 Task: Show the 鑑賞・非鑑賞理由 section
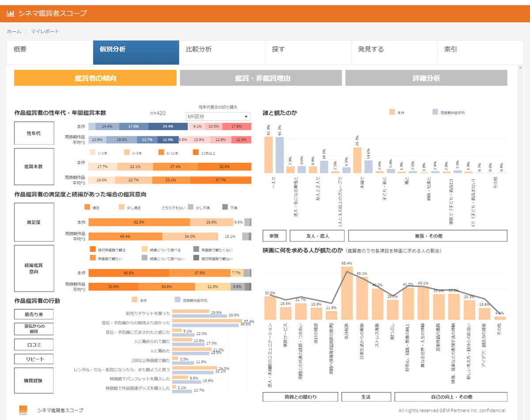[x=261, y=78]
